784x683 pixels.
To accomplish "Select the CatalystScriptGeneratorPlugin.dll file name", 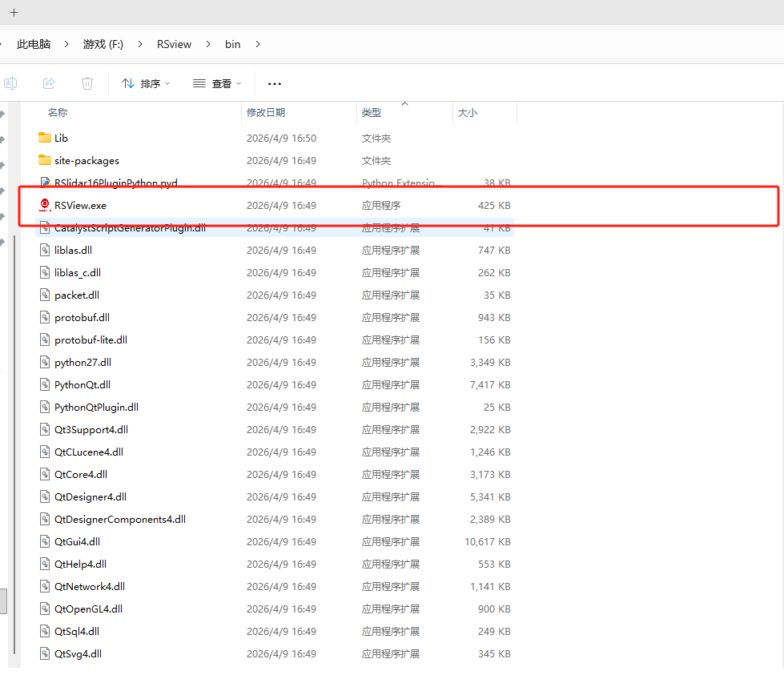I will [130, 228].
